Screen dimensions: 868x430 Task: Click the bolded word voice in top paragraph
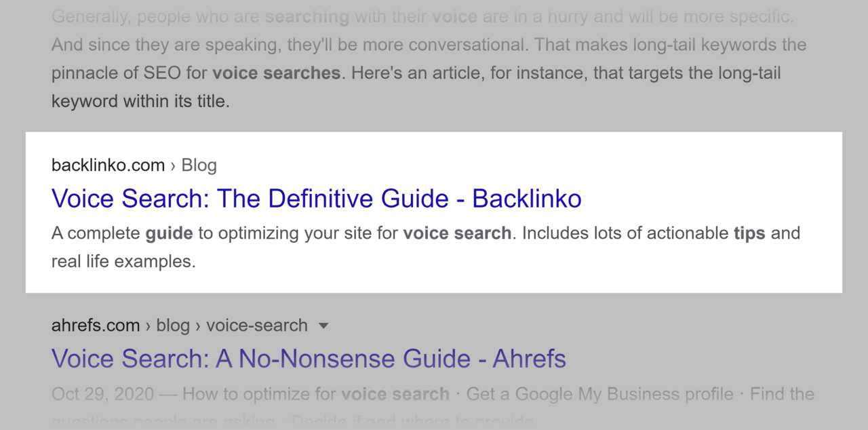(x=454, y=16)
